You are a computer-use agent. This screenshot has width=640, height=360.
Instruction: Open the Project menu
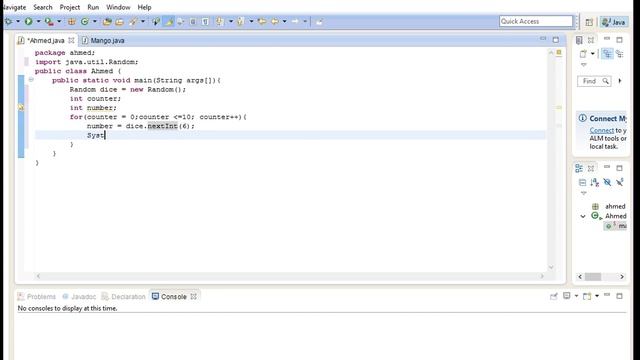click(70, 7)
